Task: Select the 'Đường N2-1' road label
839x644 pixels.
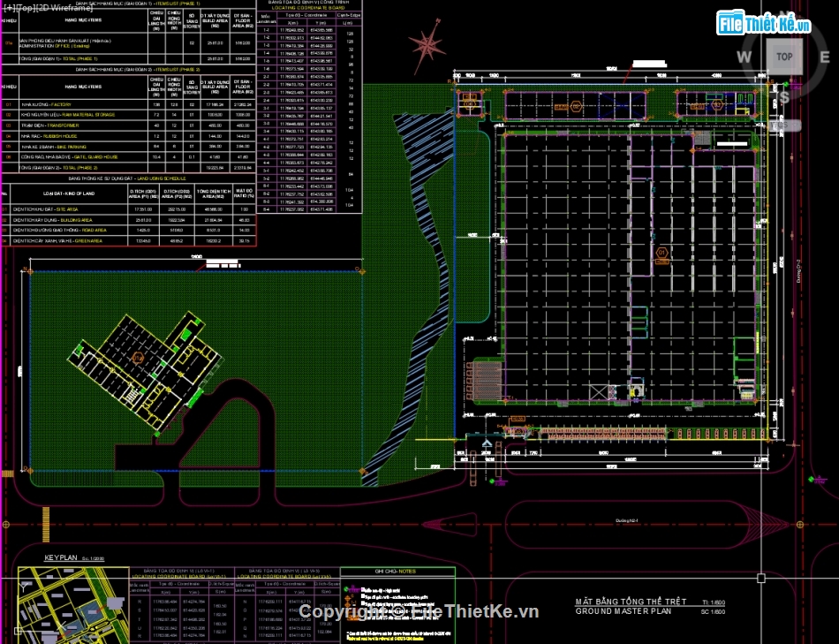Action: 626,520
